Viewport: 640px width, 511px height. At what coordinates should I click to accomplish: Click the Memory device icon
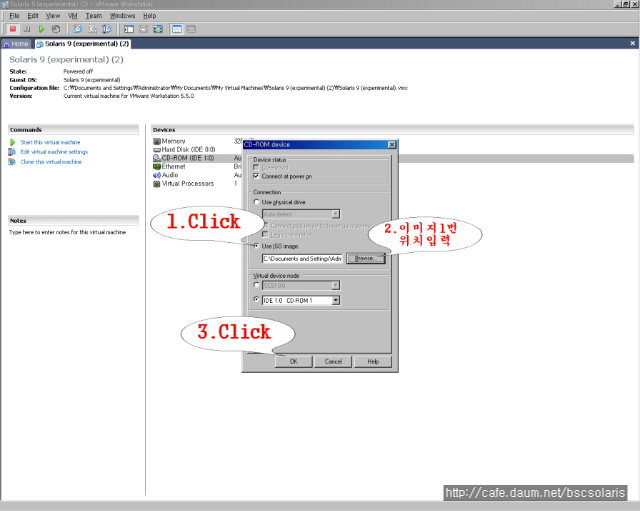157,141
